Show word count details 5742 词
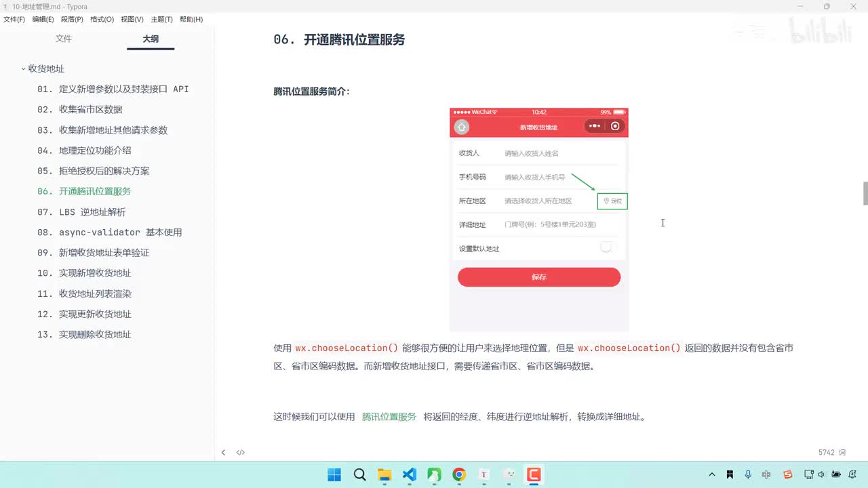 (832, 452)
